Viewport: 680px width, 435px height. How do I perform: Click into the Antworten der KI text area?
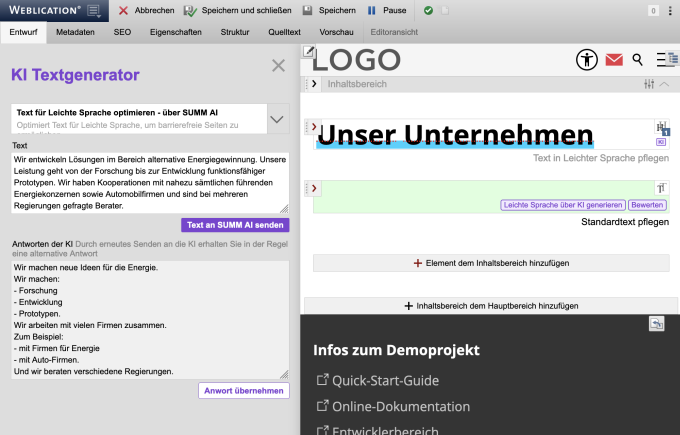150,320
